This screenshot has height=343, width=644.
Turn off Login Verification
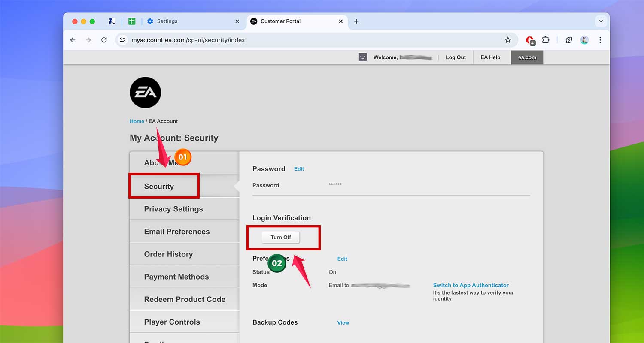coord(280,237)
